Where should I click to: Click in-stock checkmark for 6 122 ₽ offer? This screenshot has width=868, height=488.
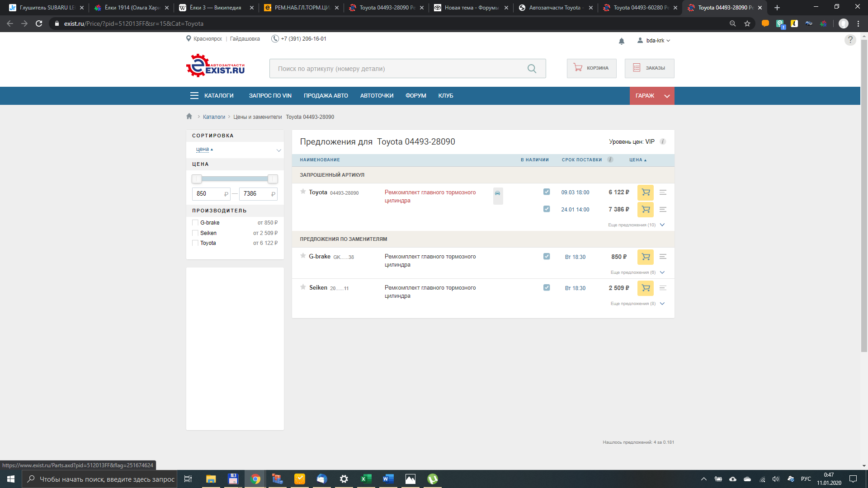(x=547, y=192)
